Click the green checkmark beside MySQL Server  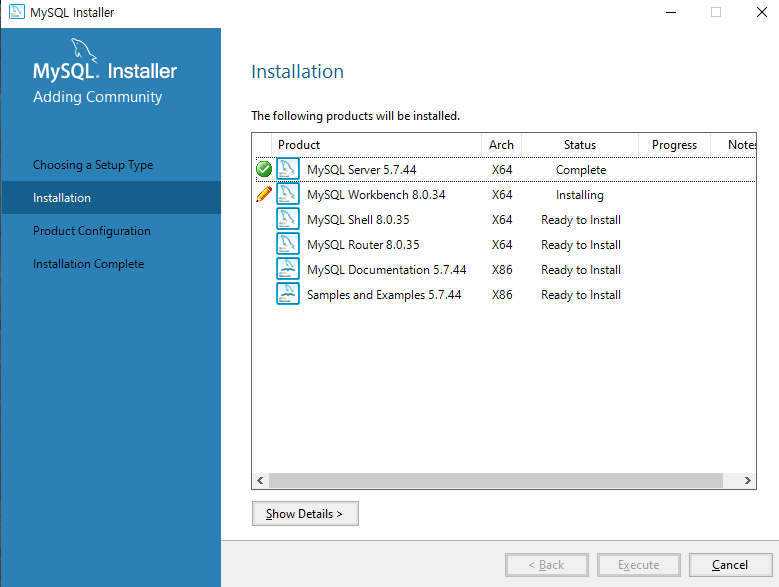click(x=264, y=169)
